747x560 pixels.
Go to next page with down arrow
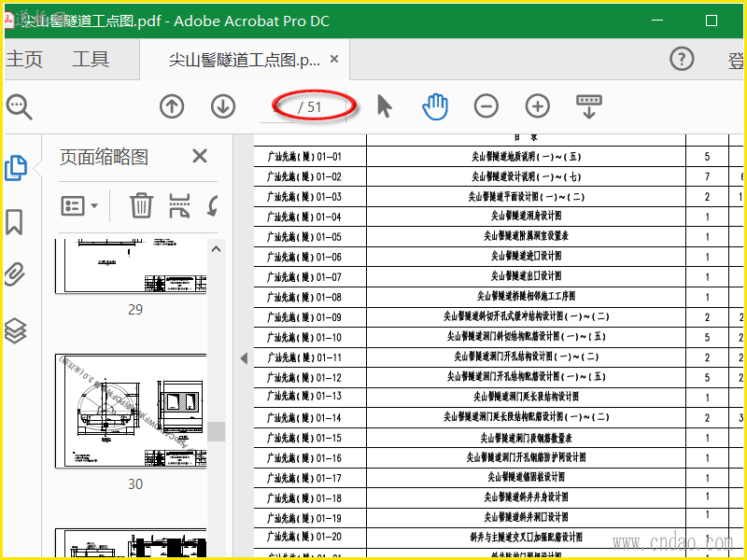coord(223,106)
